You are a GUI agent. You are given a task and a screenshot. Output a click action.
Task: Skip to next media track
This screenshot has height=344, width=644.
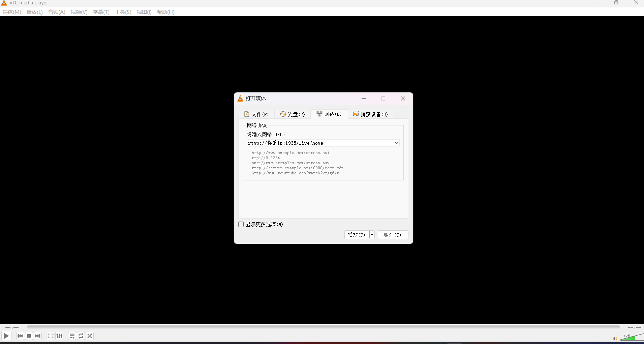coord(38,336)
